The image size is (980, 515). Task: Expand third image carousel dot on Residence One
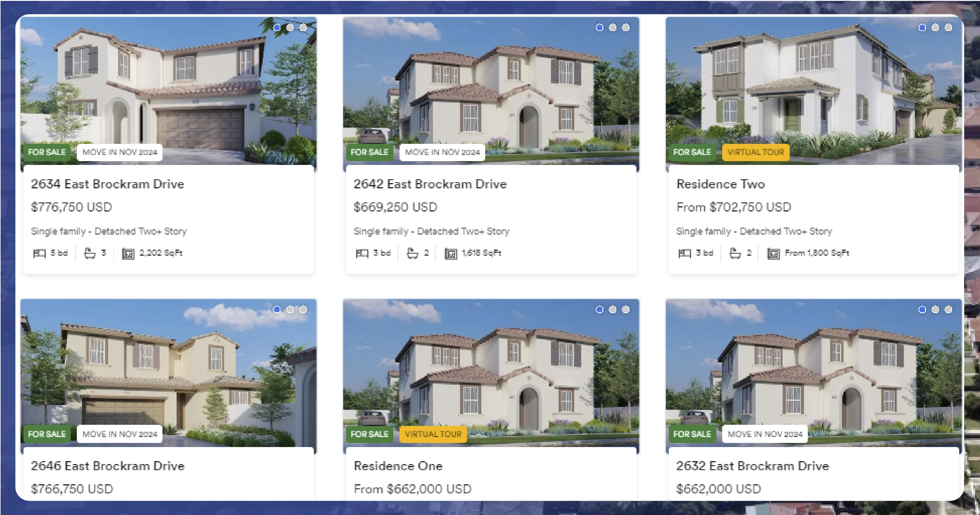tap(624, 309)
